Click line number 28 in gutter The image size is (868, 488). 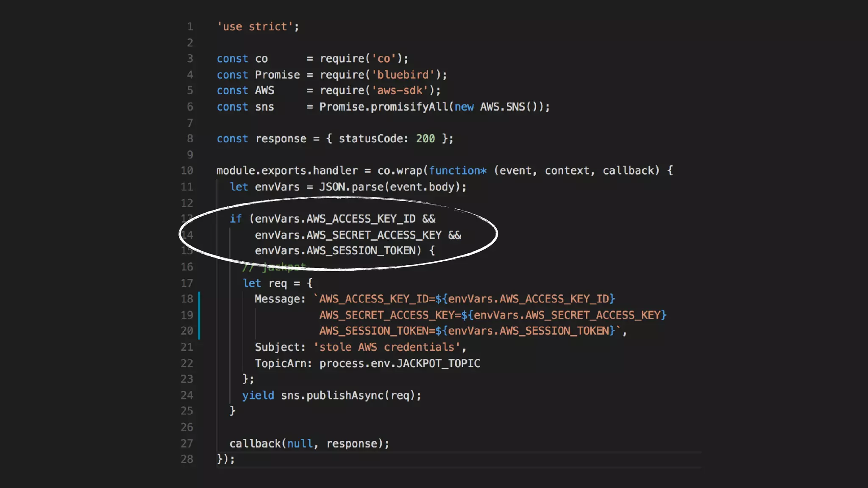[x=187, y=459]
